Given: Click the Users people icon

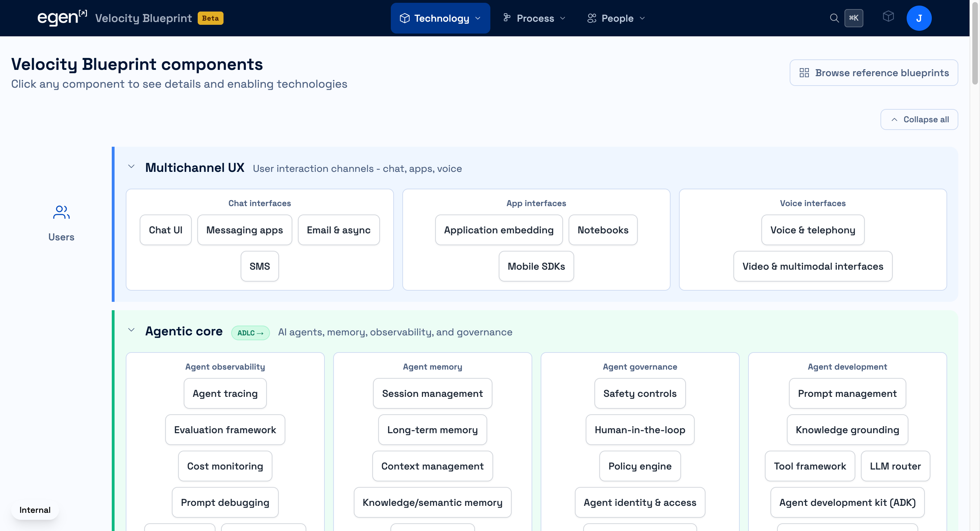Looking at the screenshot, I should pos(61,212).
